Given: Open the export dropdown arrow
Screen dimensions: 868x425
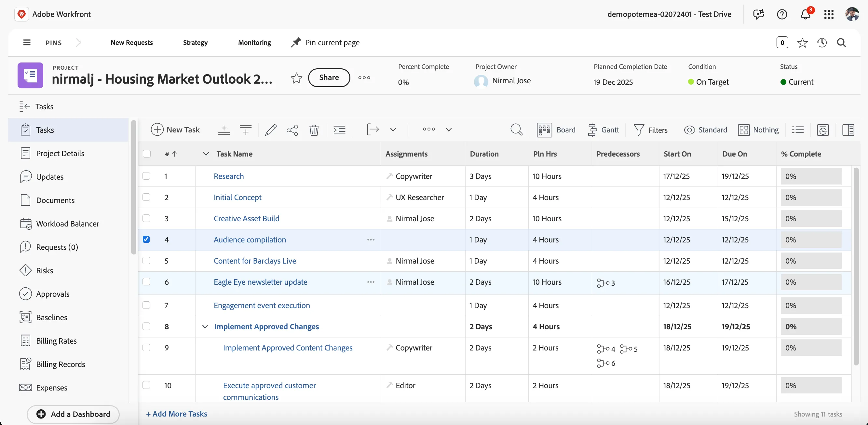Looking at the screenshot, I should coord(393,130).
